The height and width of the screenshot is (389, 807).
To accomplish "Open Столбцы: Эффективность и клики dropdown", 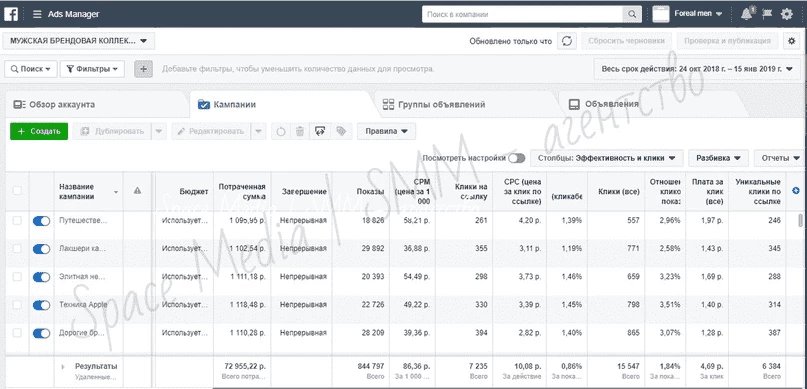I will coord(606,158).
